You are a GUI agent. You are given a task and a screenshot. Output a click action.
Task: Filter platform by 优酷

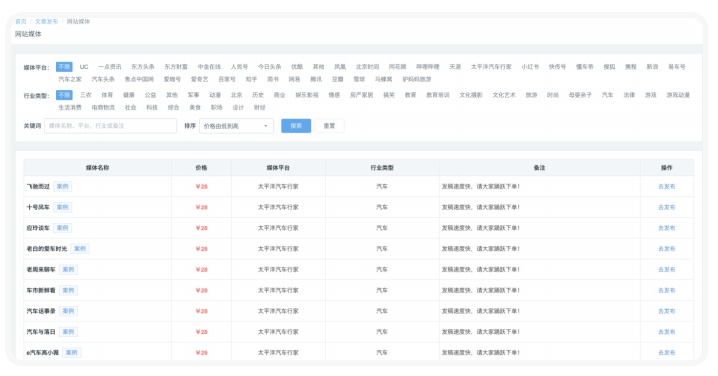pos(297,67)
